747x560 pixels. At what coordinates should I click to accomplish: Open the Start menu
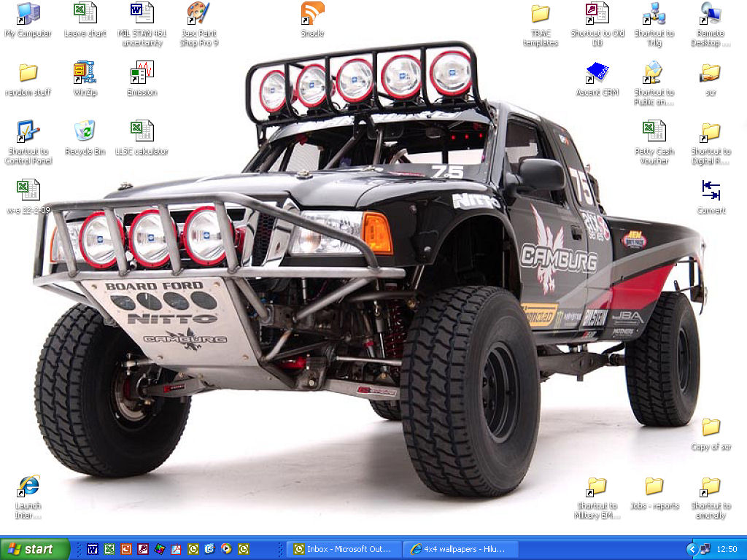tap(35, 549)
